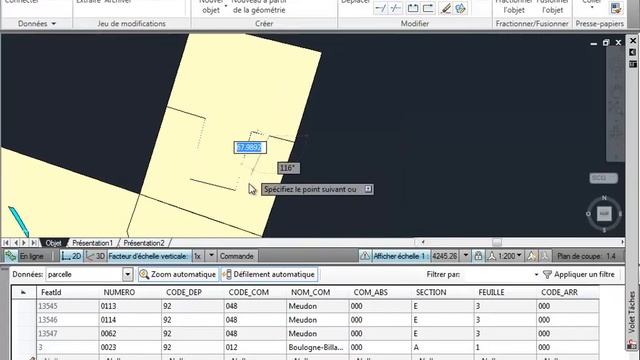
Task: Go to last layout tab arrow
Action: click(x=34, y=243)
